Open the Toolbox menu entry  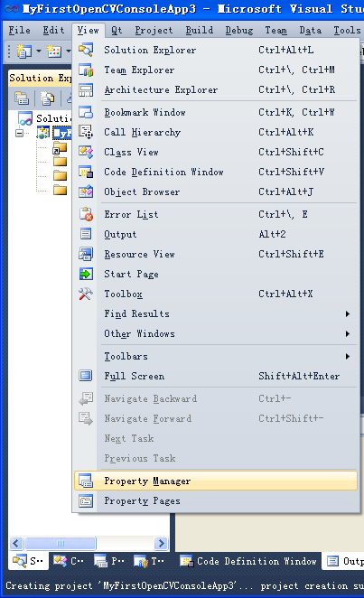(216, 294)
